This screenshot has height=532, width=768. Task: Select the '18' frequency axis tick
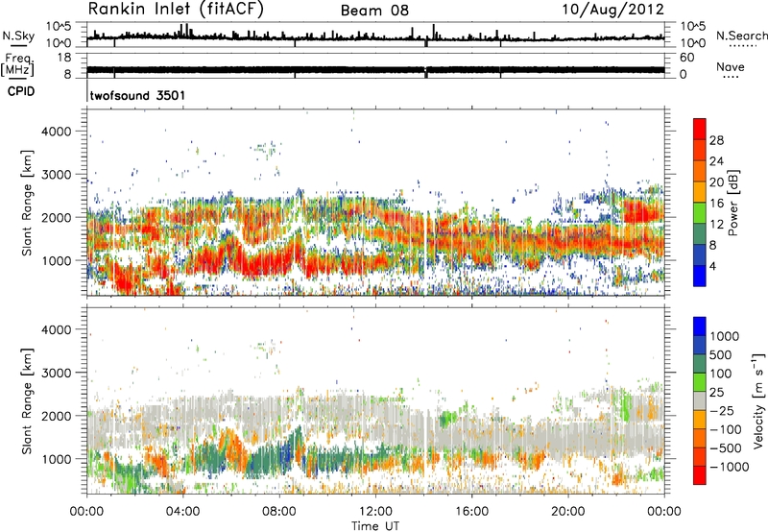tap(64, 58)
